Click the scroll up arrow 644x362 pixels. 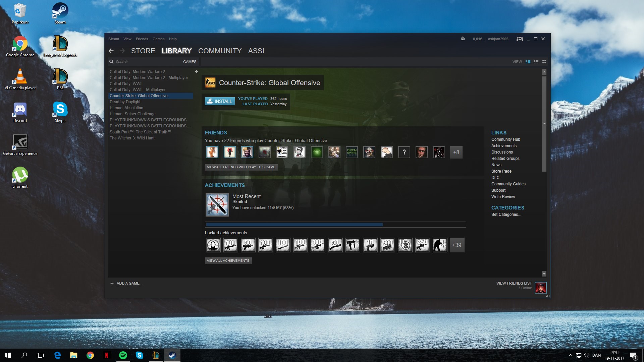pos(544,72)
